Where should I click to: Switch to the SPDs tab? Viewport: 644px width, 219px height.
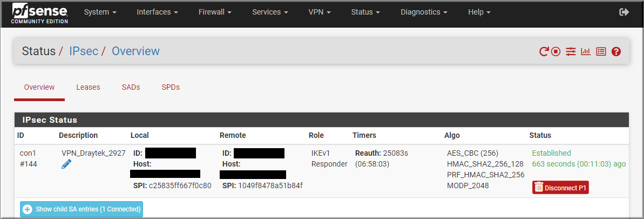pos(171,87)
